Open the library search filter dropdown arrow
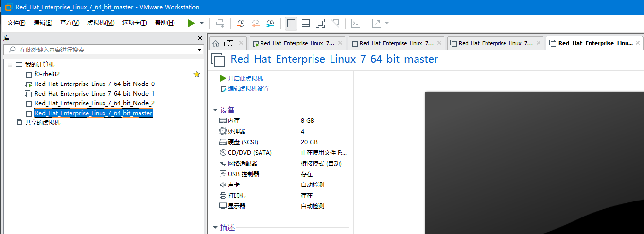Screen dimensions: 644x234 (x=199, y=50)
